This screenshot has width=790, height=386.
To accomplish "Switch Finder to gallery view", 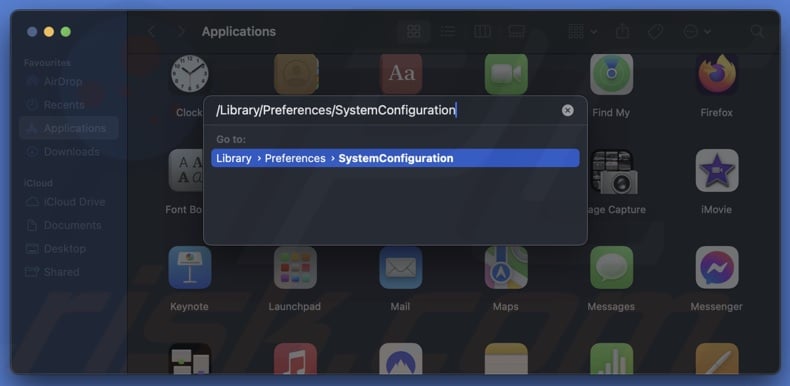I will tap(516, 32).
